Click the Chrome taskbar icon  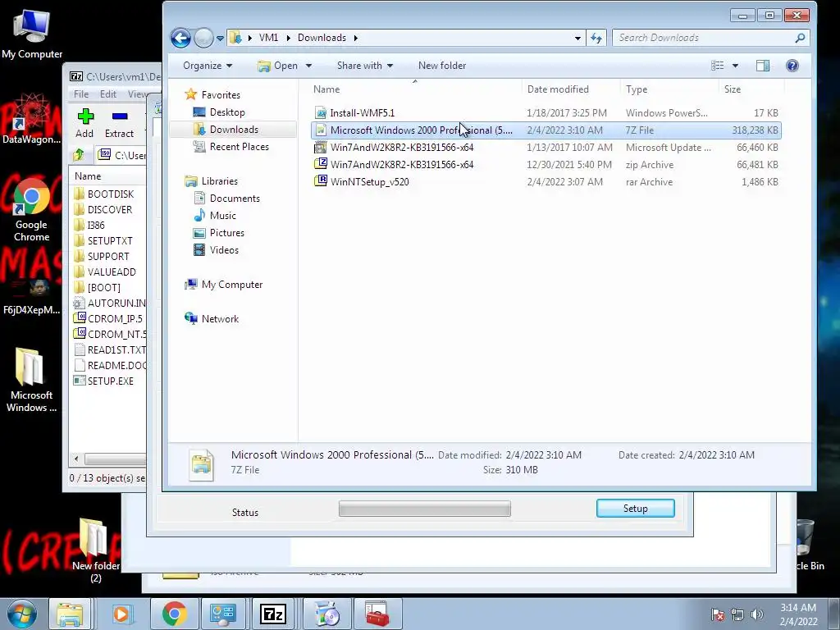pos(174,614)
